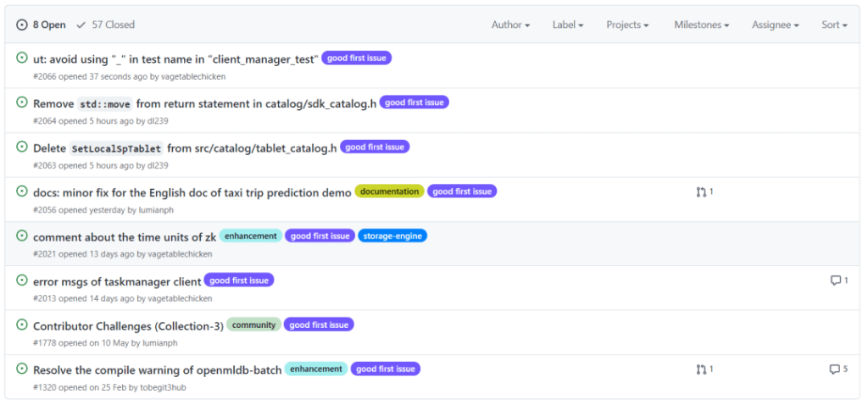Open the Sort dropdown
Image resolution: width=868 pixels, height=405 pixels.
click(x=834, y=25)
